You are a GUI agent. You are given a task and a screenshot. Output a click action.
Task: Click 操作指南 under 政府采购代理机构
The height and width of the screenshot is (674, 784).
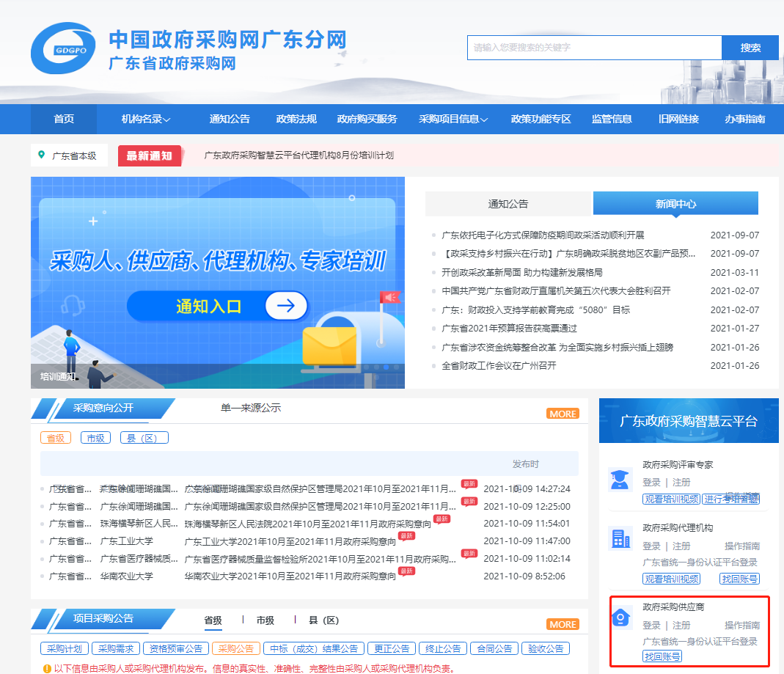tap(742, 546)
